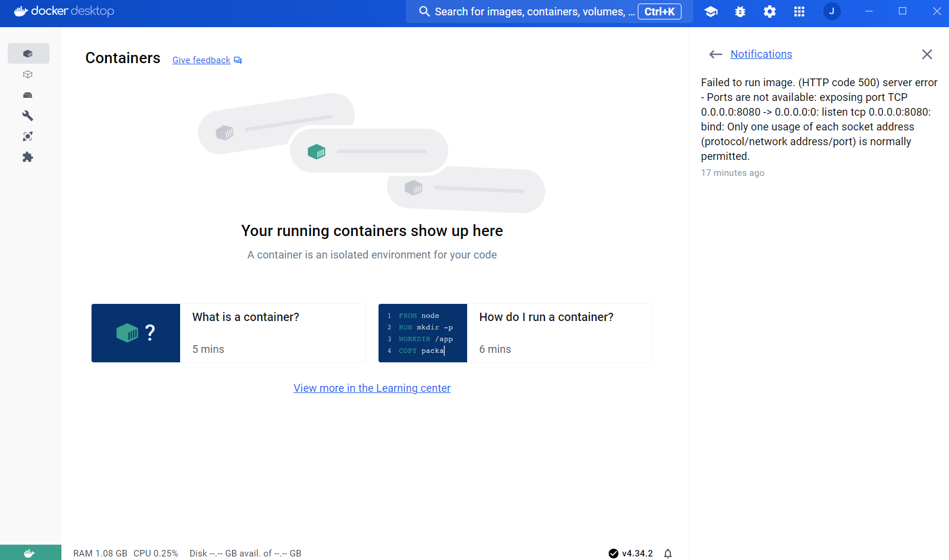Click the Ctrl+K shortcut badge
The width and height of the screenshot is (949, 560).
click(660, 12)
